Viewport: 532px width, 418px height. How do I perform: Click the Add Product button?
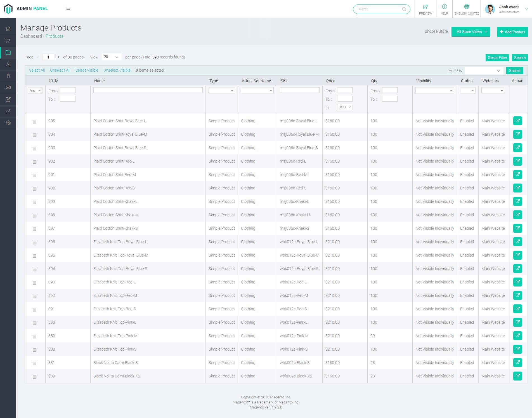point(512,32)
